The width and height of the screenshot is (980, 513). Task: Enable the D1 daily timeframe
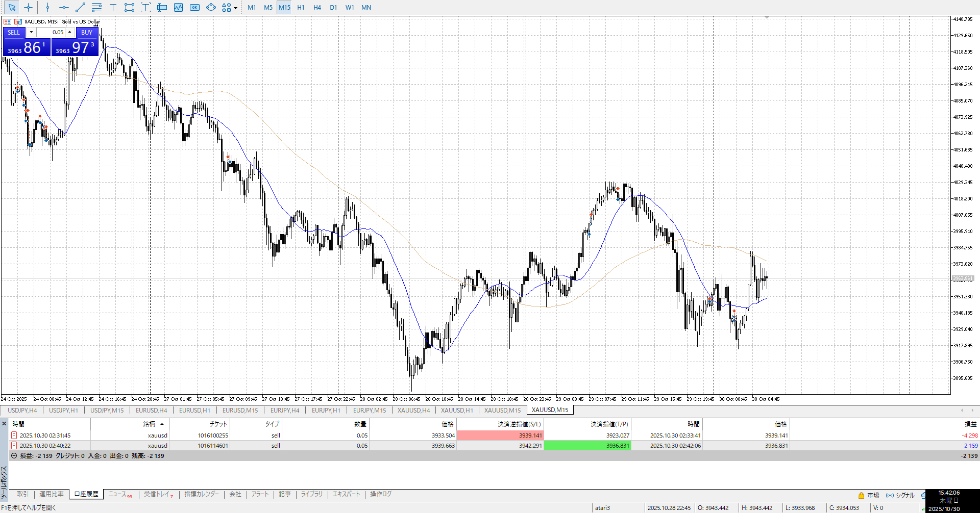point(333,8)
